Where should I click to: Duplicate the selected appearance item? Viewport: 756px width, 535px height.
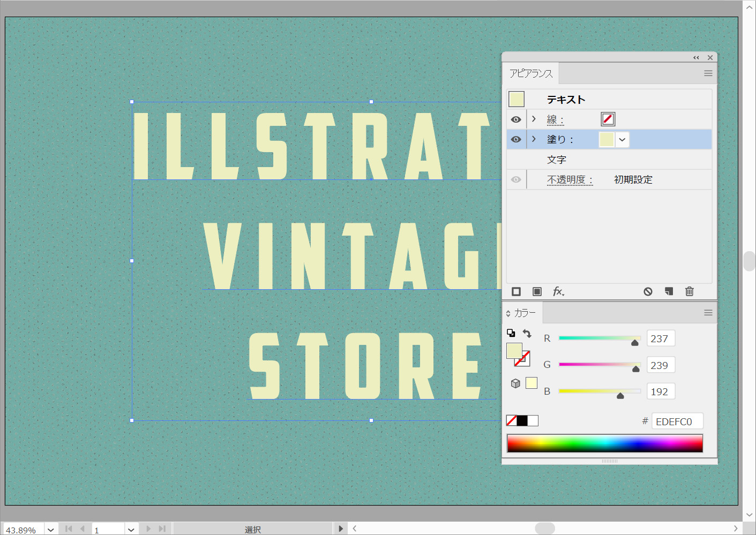pyautogui.click(x=669, y=291)
